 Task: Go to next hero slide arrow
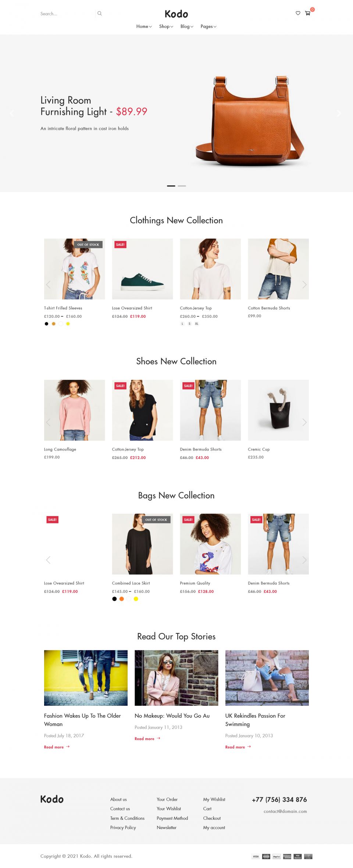[x=339, y=113]
